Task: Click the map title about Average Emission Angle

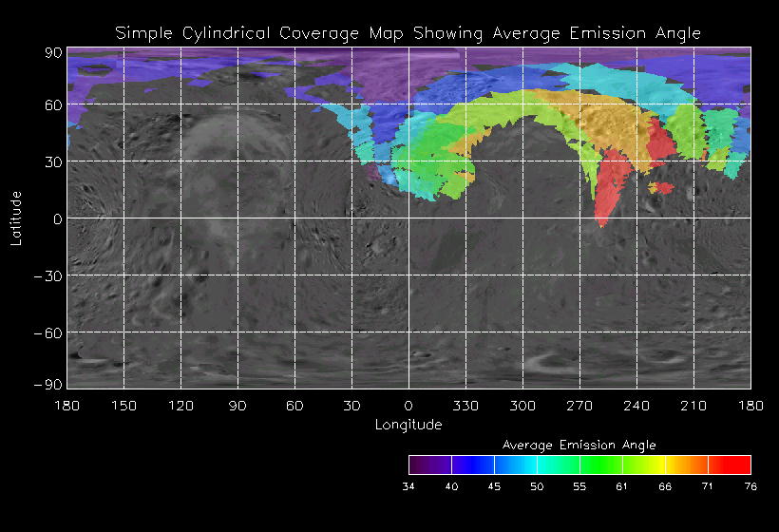Action: coord(408,33)
